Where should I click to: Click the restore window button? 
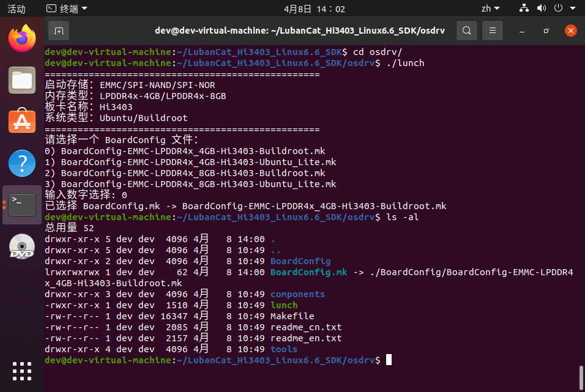pos(545,30)
